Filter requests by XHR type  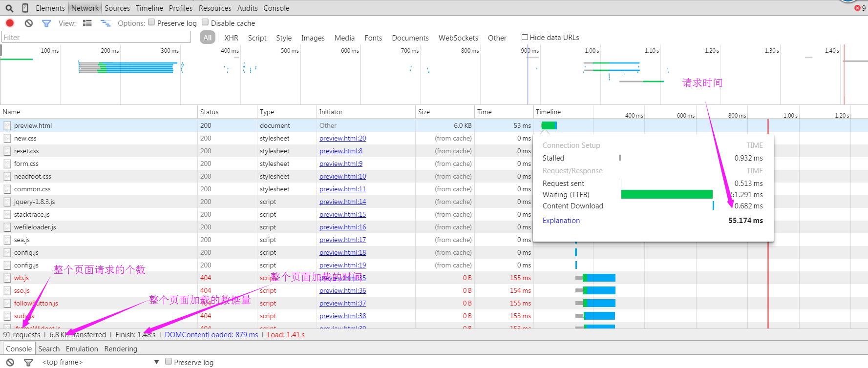[231, 38]
